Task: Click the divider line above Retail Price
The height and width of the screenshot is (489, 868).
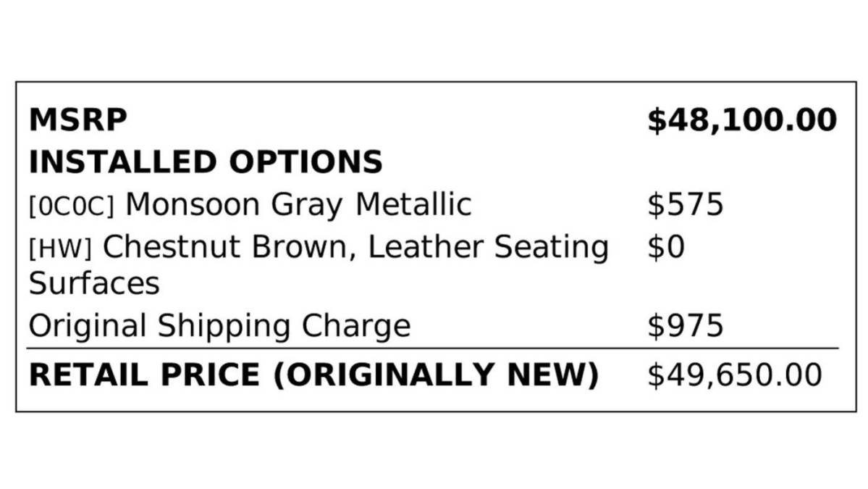Action: [432, 348]
